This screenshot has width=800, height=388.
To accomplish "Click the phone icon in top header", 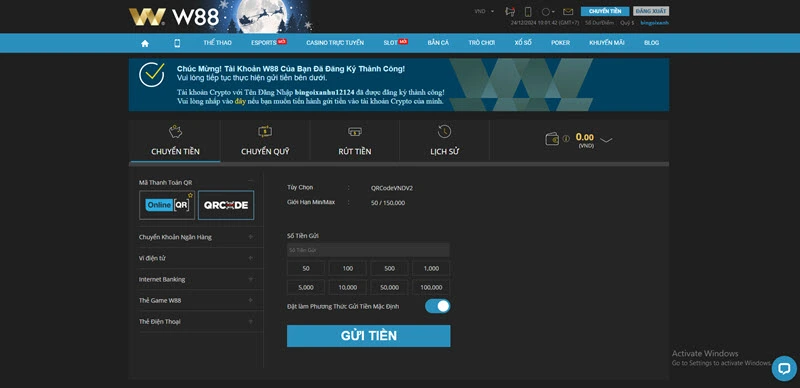I will coord(529,11).
